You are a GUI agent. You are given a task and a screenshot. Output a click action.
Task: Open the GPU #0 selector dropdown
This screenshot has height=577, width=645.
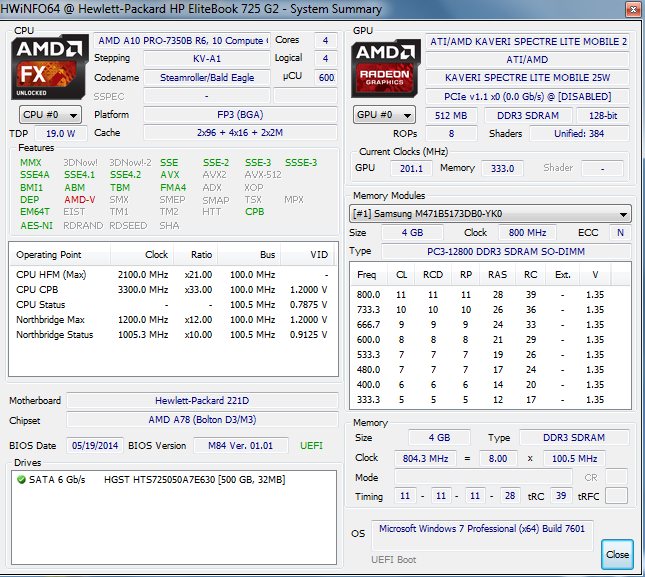click(x=384, y=115)
